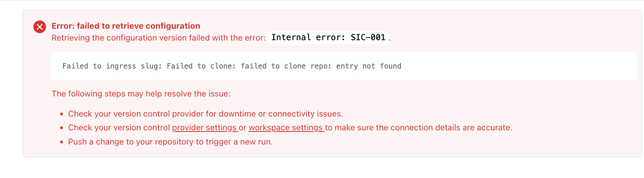Click 'entry not found' in the error log
Viewport: 644px width, 178px height.
(368, 66)
